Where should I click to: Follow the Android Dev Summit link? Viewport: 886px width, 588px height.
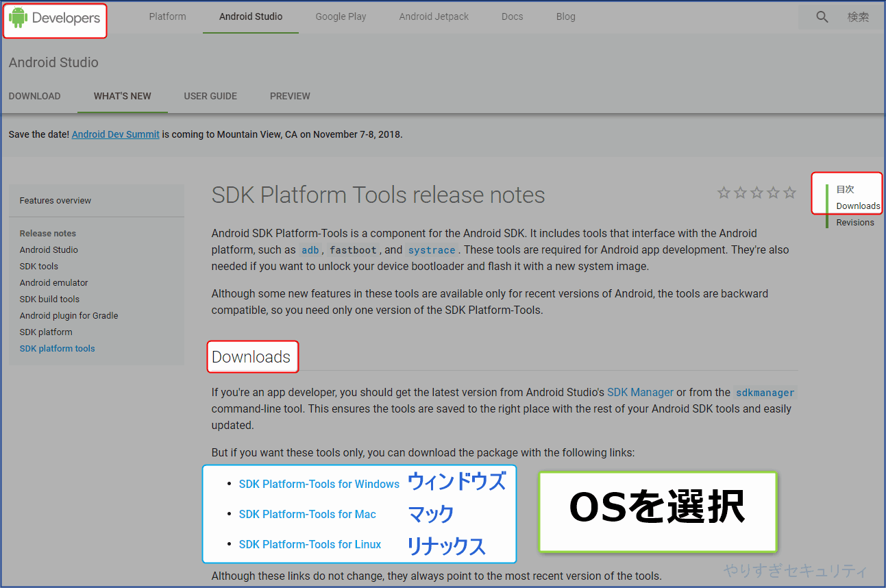pyautogui.click(x=116, y=134)
